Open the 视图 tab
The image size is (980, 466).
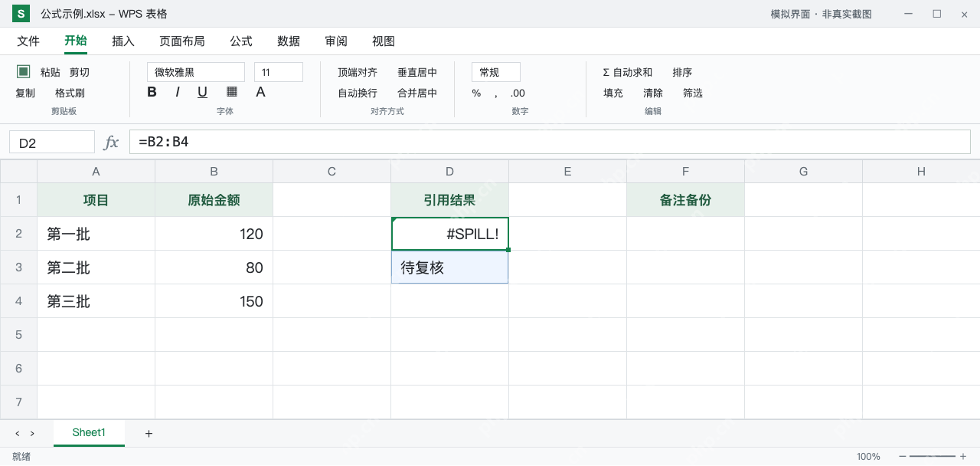point(384,41)
